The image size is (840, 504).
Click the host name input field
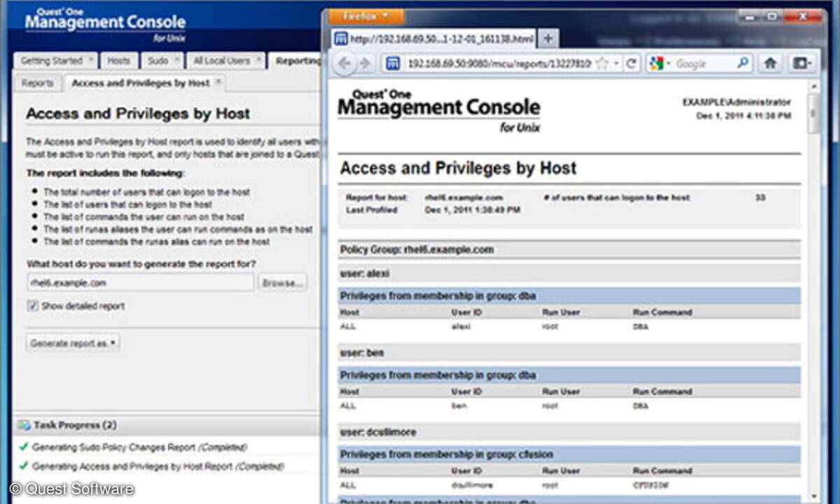(140, 283)
